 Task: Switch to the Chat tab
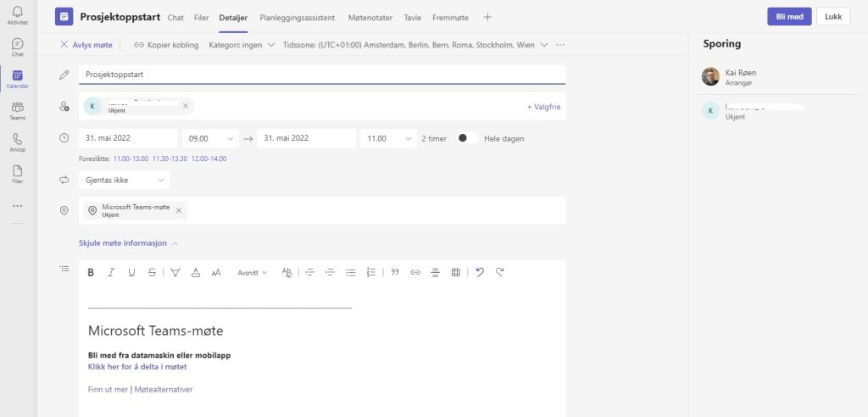175,18
